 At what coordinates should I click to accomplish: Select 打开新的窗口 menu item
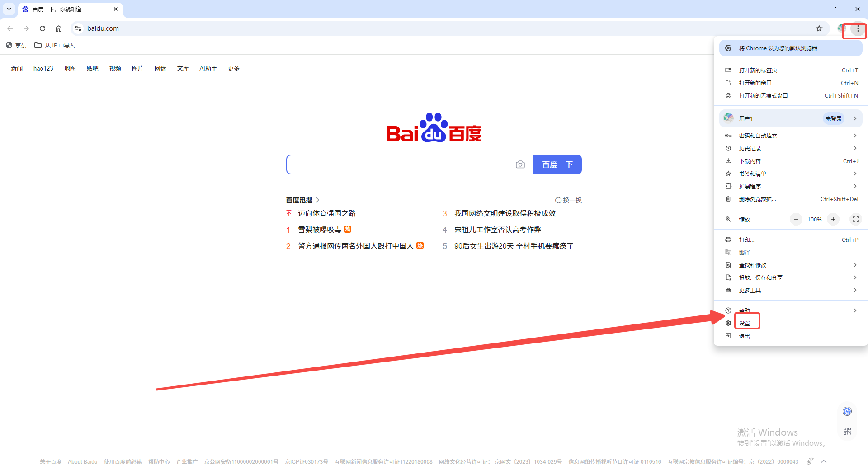point(791,83)
